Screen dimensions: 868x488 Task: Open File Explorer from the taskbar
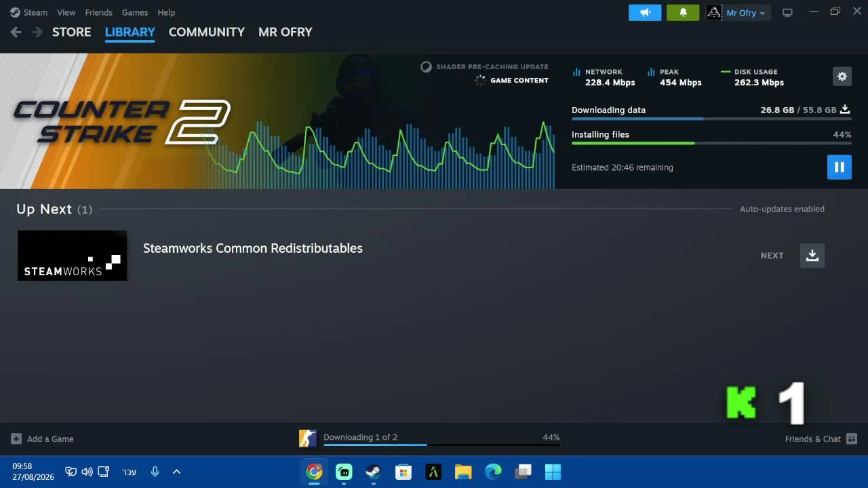click(x=463, y=472)
